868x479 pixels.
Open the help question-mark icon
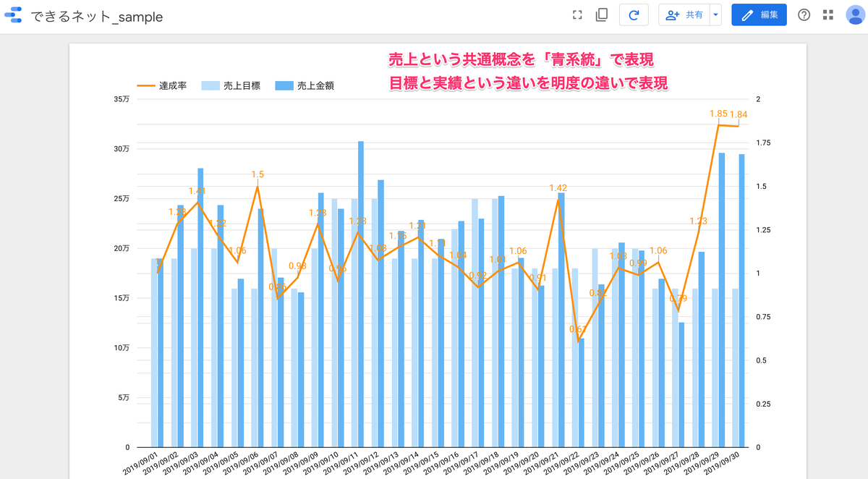(804, 15)
